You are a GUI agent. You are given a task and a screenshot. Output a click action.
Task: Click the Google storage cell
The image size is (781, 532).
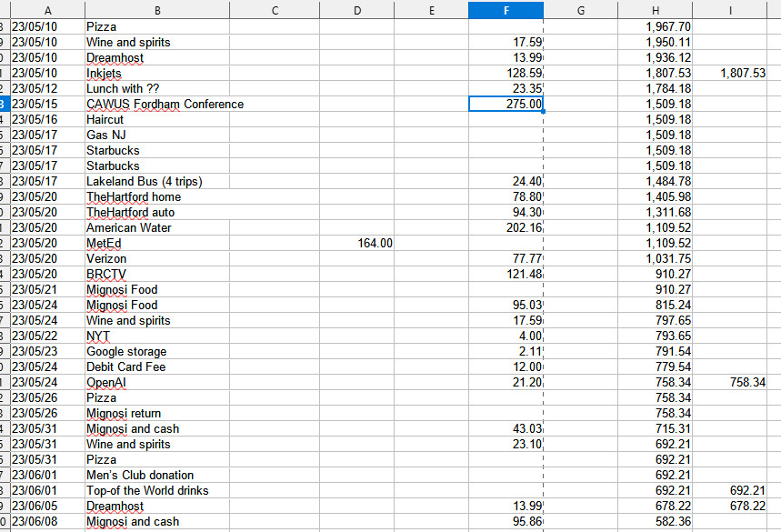pos(157,351)
